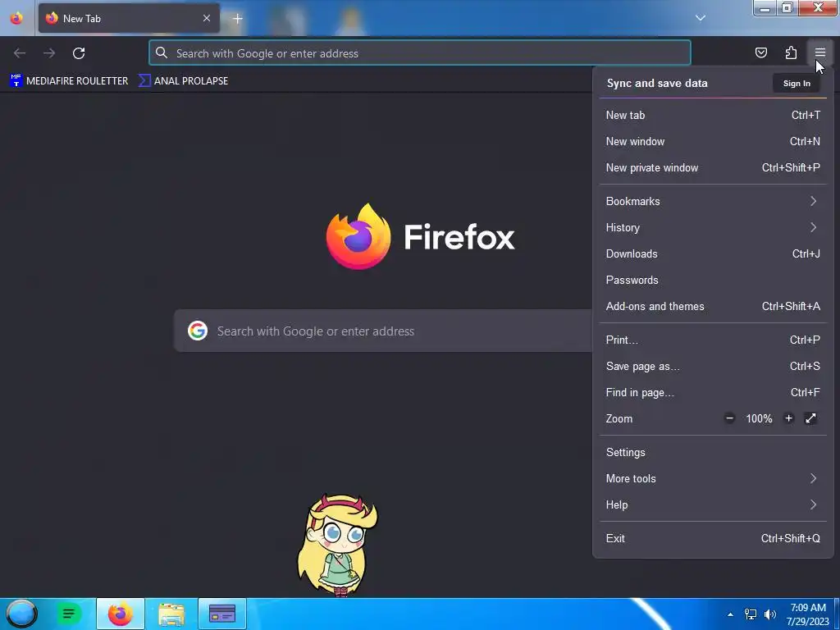The height and width of the screenshot is (630, 840).
Task: Click the page's Google search box
Action: pos(383,331)
